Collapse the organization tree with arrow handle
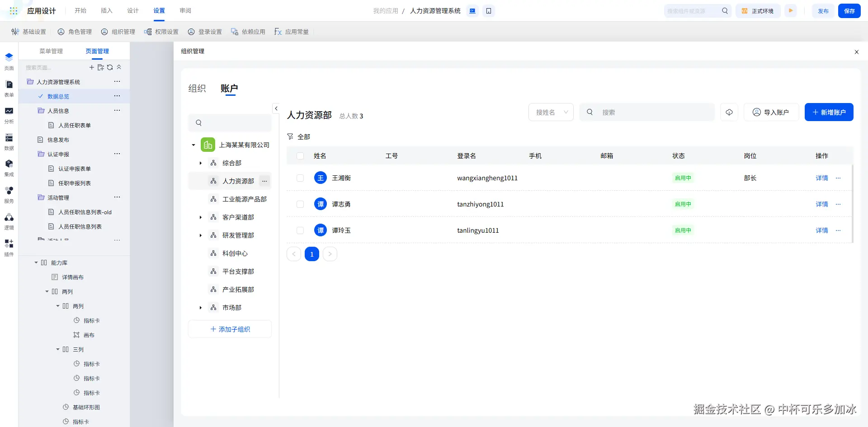 276,108
